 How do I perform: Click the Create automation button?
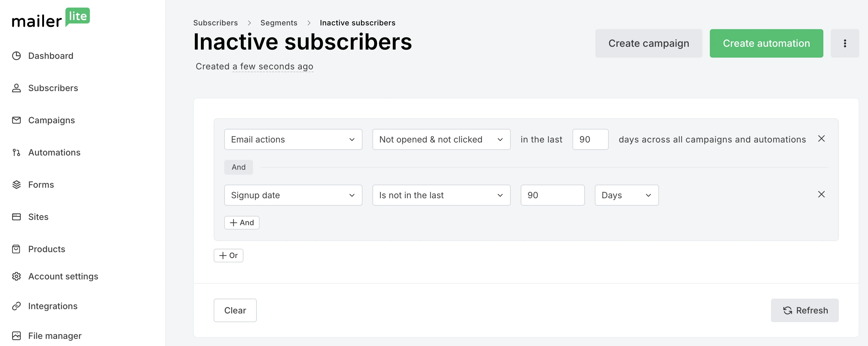coord(766,43)
